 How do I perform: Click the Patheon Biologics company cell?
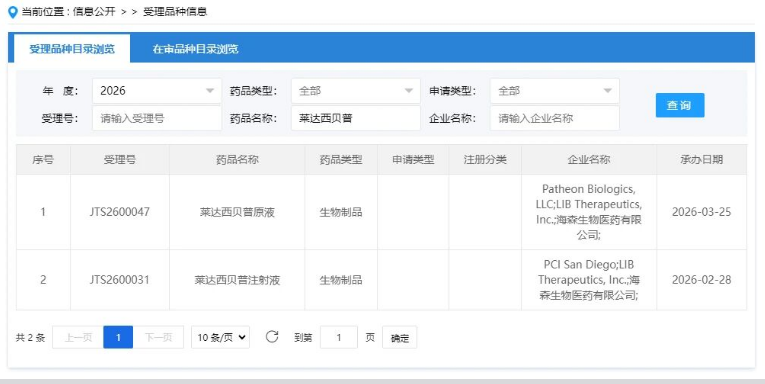coord(589,212)
